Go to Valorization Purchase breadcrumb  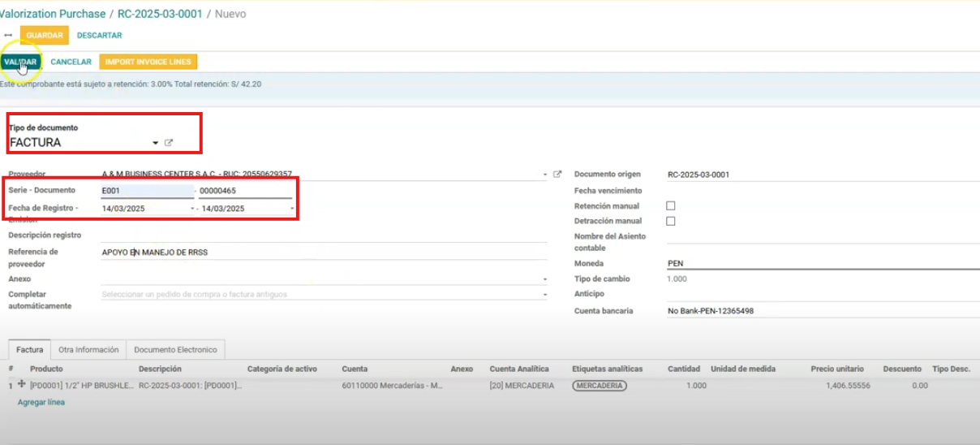pos(53,14)
